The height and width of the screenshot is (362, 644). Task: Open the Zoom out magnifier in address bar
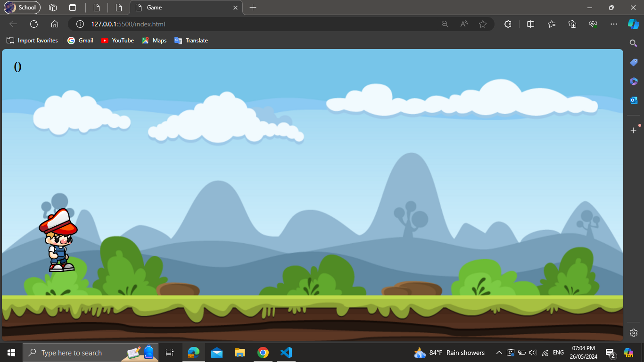(445, 24)
